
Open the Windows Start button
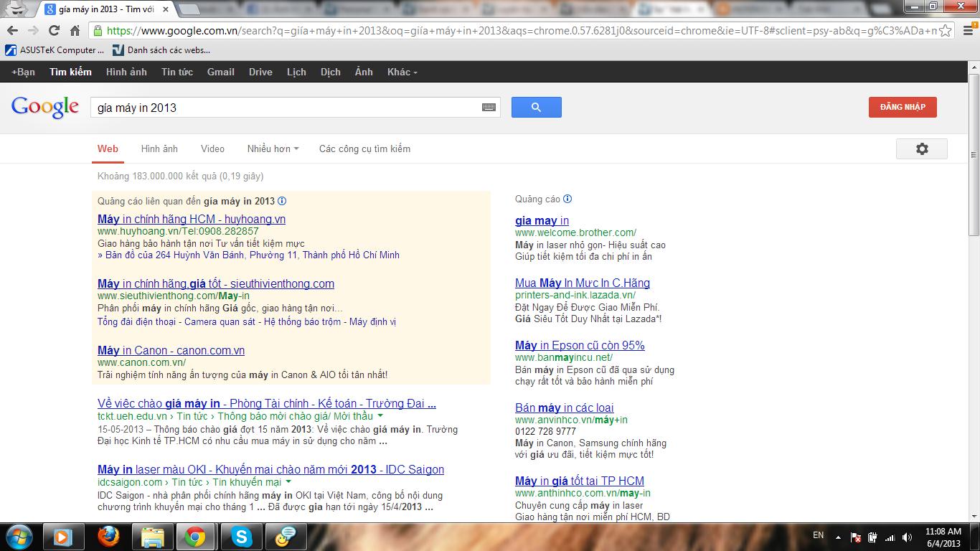19,536
